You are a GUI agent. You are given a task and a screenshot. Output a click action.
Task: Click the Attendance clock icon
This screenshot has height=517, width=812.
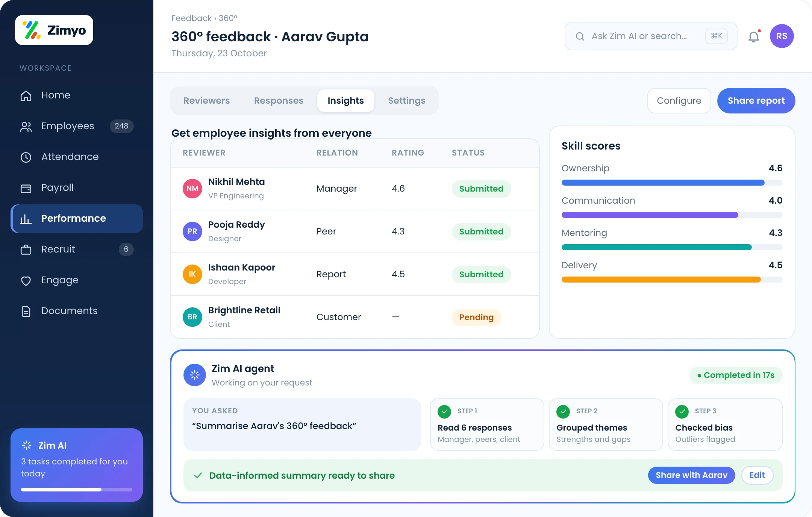26,157
